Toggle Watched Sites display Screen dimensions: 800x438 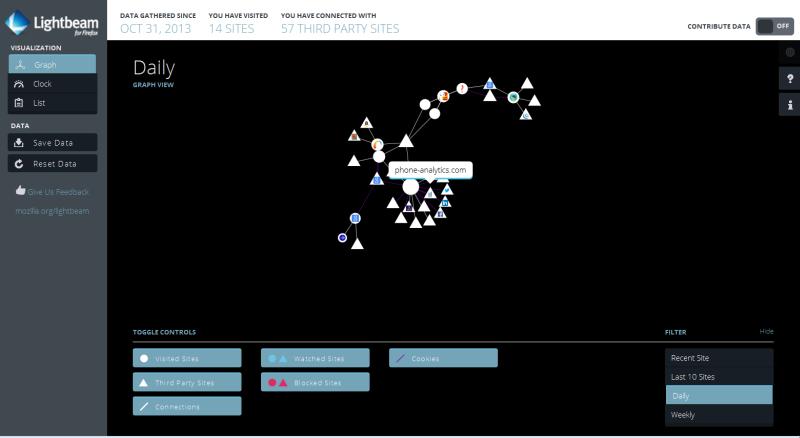point(315,358)
